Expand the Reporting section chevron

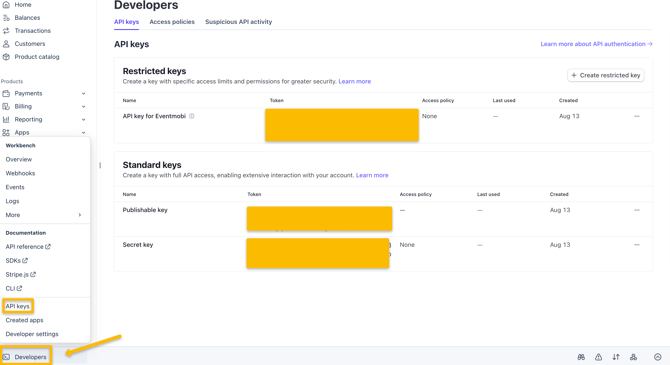84,120
